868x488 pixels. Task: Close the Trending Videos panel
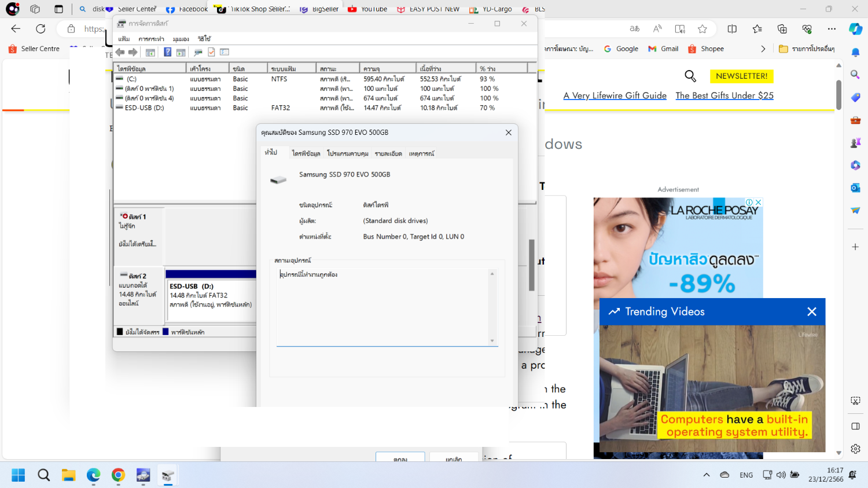pos(812,311)
